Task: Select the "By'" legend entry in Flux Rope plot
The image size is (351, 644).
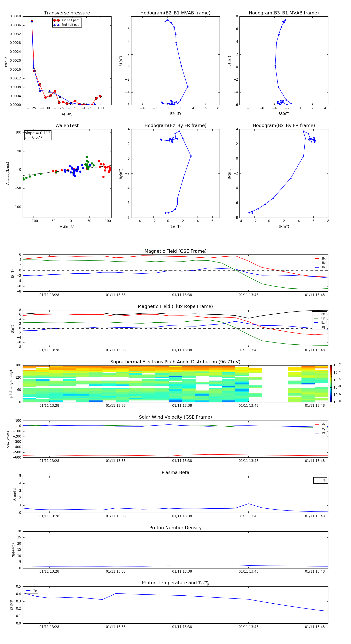Action: point(320,318)
